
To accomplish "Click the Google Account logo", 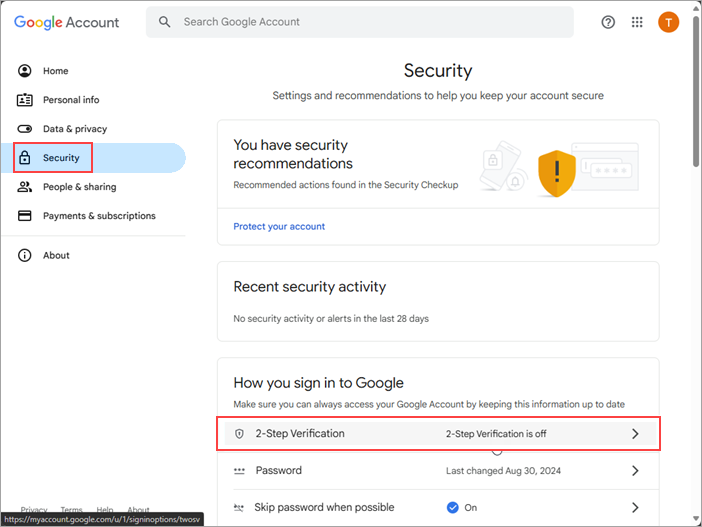I will click(66, 22).
